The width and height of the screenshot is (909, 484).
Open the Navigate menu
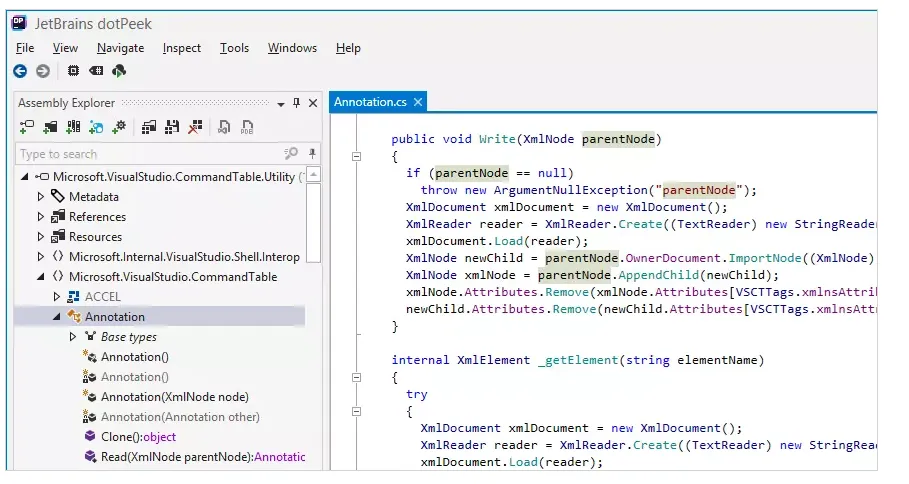pyautogui.click(x=121, y=48)
